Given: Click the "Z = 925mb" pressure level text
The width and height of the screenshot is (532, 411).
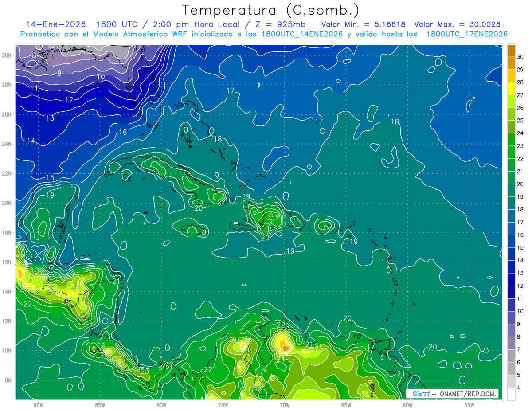Looking at the screenshot, I should (x=280, y=24).
